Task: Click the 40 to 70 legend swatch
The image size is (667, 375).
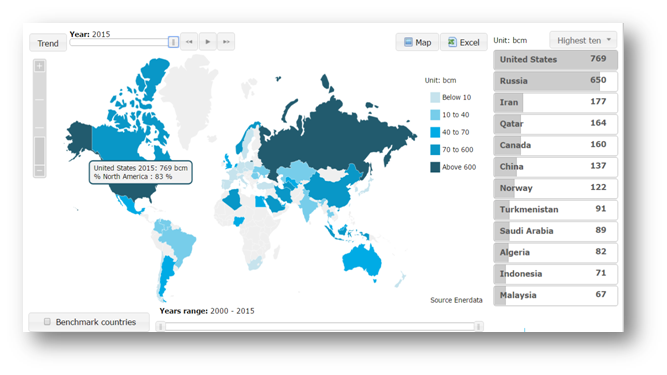Action: (435, 132)
